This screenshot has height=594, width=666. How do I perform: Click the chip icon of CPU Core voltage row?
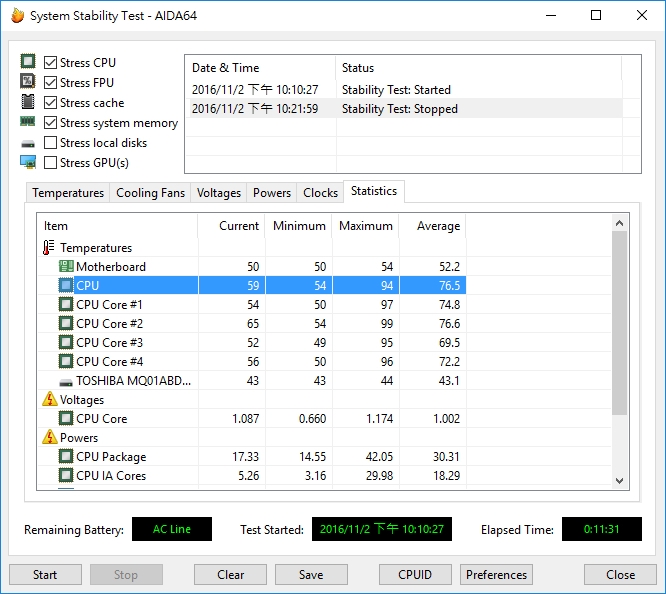(x=66, y=418)
